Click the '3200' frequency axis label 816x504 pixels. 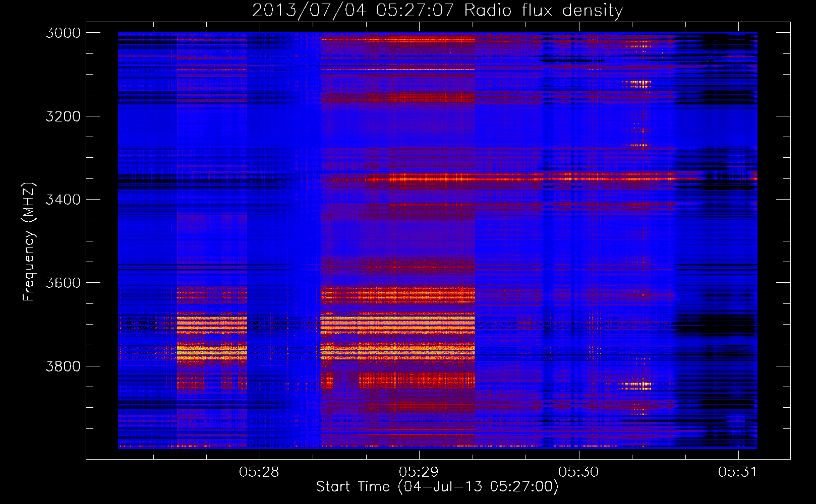(63, 116)
